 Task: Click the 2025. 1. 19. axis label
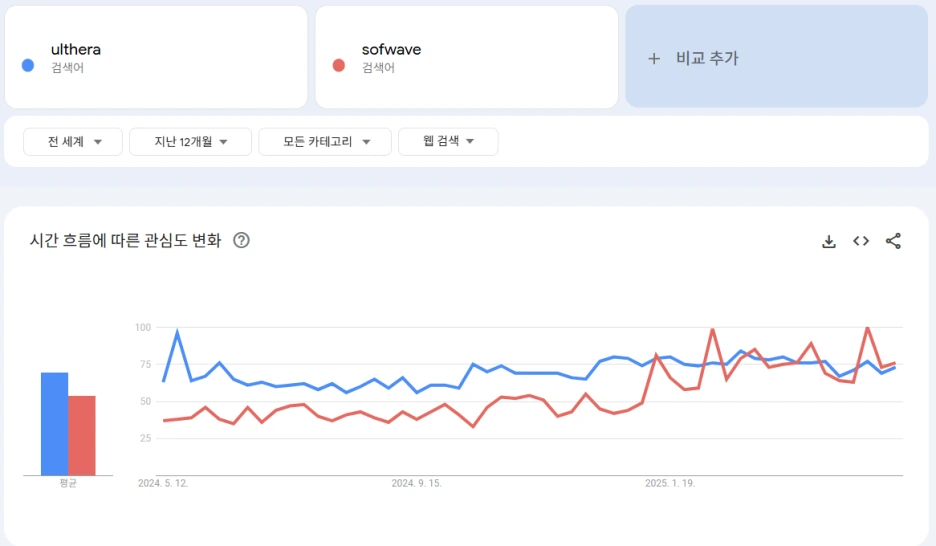670,483
